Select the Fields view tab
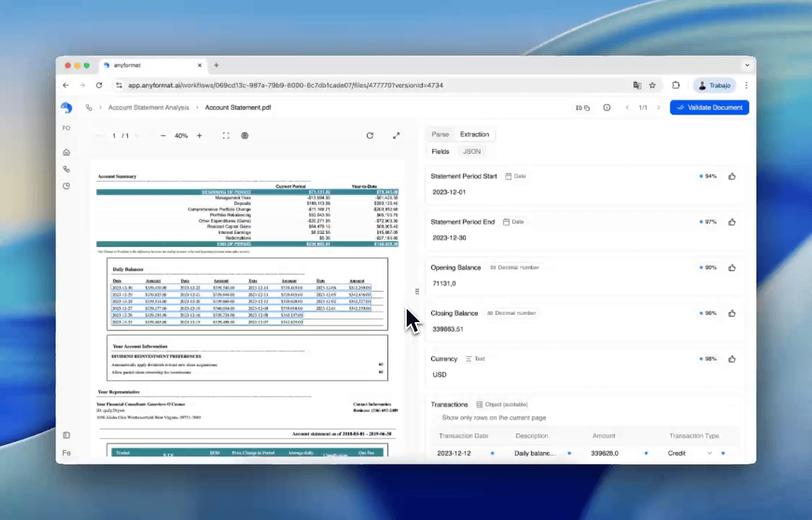This screenshot has width=812, height=520. 440,151
